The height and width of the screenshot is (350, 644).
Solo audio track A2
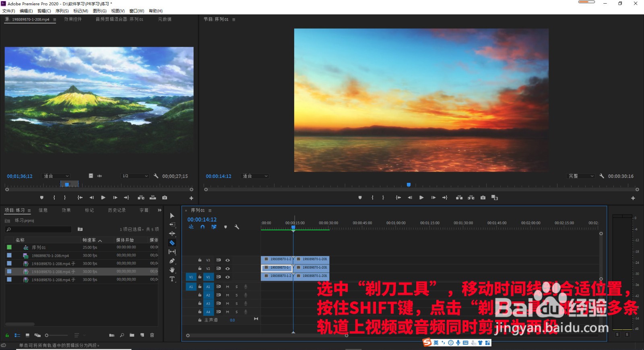[x=237, y=295]
